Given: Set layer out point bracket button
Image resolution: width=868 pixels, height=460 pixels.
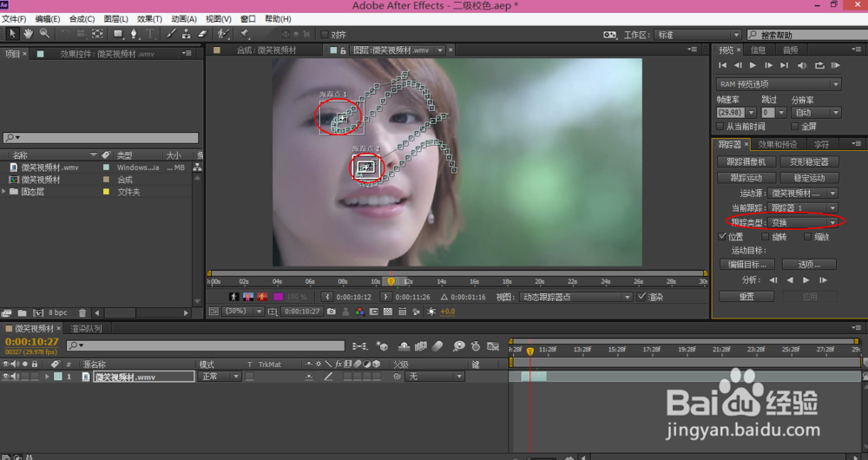Looking at the screenshot, I should point(386,297).
